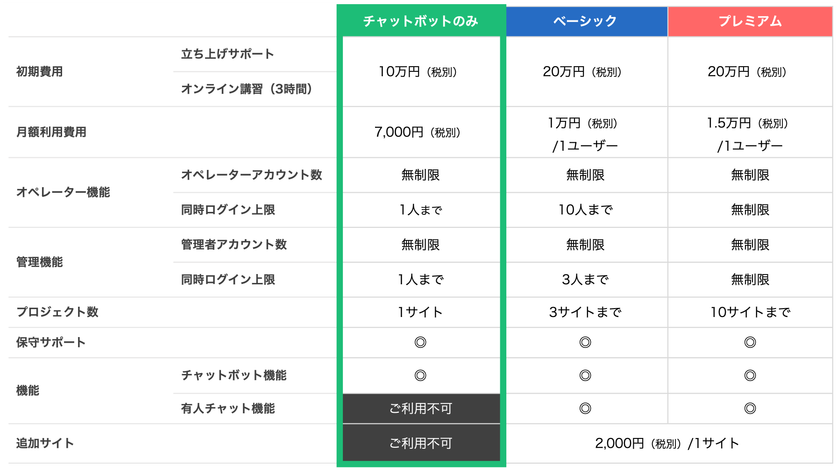840x475 pixels.
Task: Click the 1.5万円 /1ユーザー premium price cell
Action: [750, 134]
